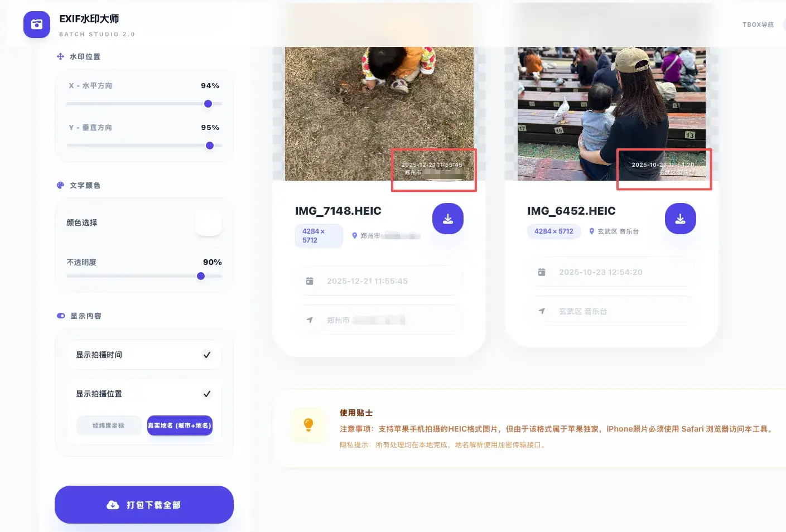This screenshot has height=532, width=786.
Task: Download IMG_6452.HEIC with its download icon
Action: (680, 219)
